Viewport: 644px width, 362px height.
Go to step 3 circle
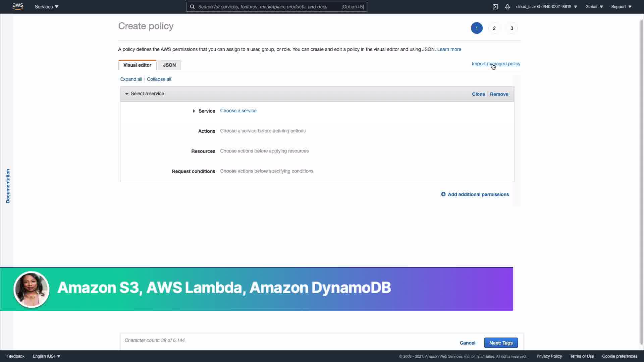(512, 28)
